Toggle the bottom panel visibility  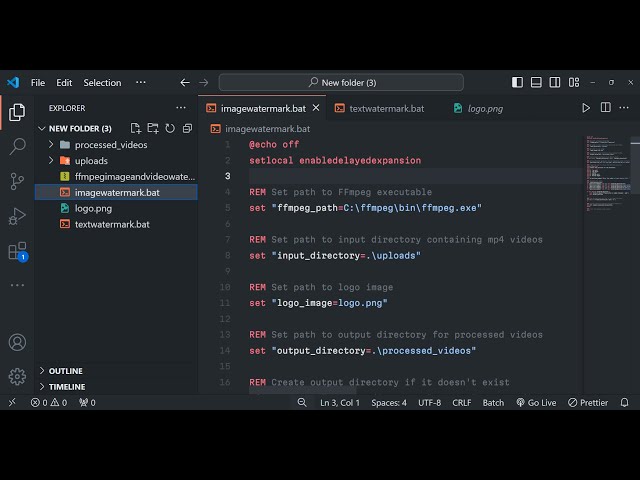(x=535, y=82)
